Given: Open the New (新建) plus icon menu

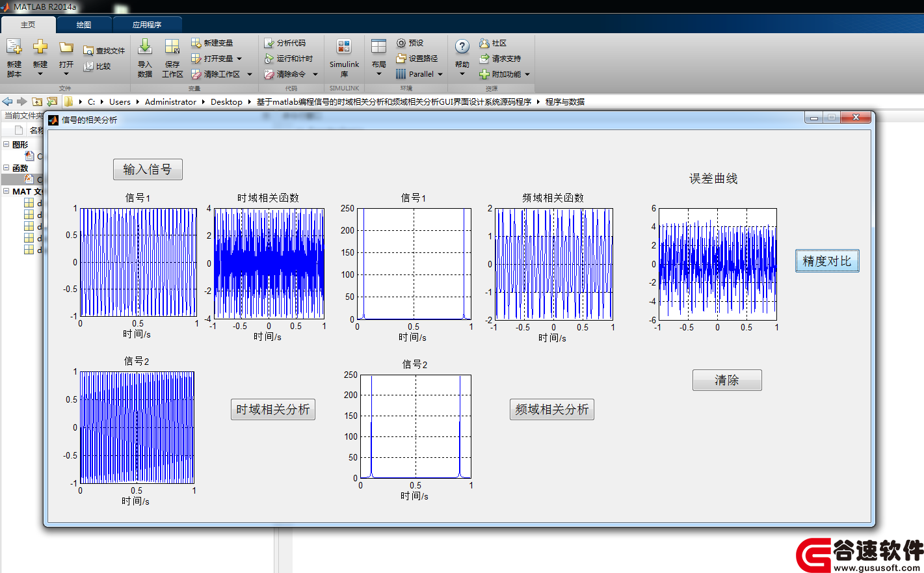Looking at the screenshot, I should [x=40, y=47].
